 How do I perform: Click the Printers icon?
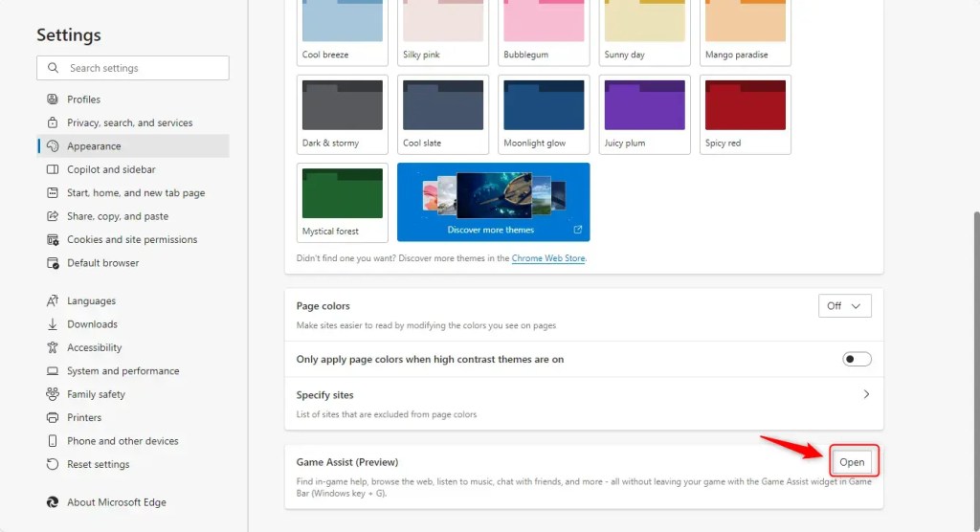click(x=53, y=417)
